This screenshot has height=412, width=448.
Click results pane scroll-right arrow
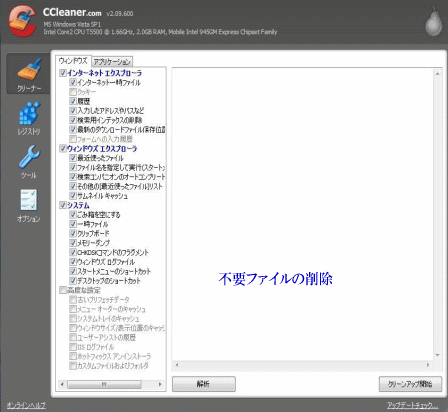click(x=428, y=365)
